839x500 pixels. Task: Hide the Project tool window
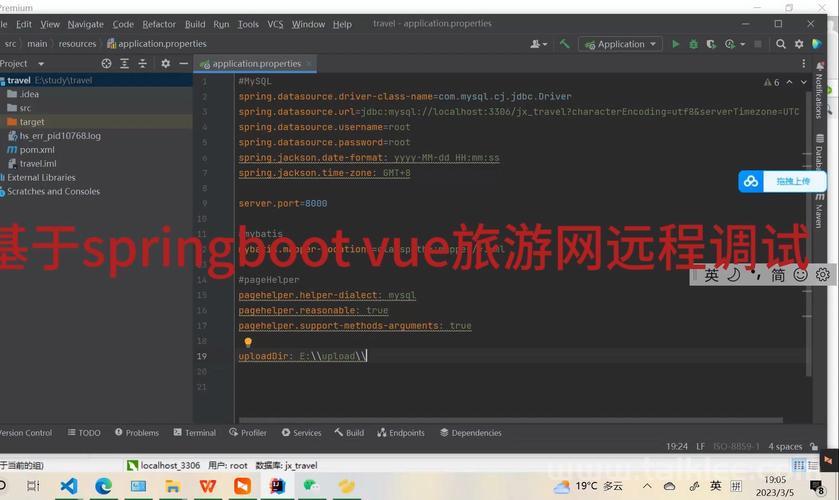tap(184, 64)
